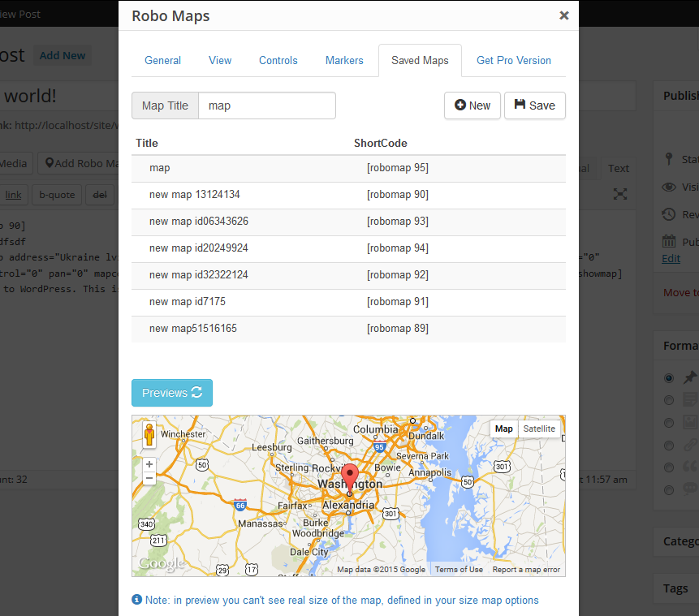Select row 'new map id20249924'
This screenshot has height=616, width=699.
[348, 248]
